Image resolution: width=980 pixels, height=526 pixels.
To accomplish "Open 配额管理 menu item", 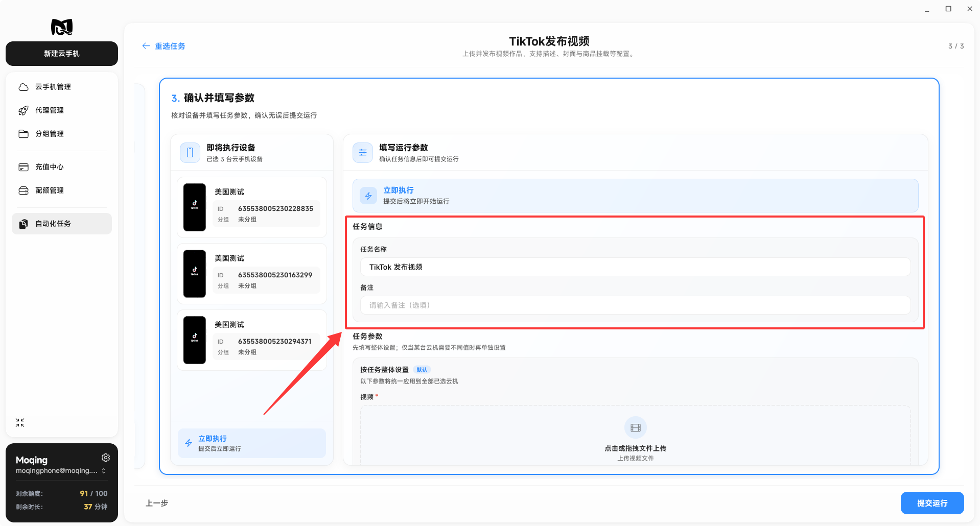I will click(62, 190).
